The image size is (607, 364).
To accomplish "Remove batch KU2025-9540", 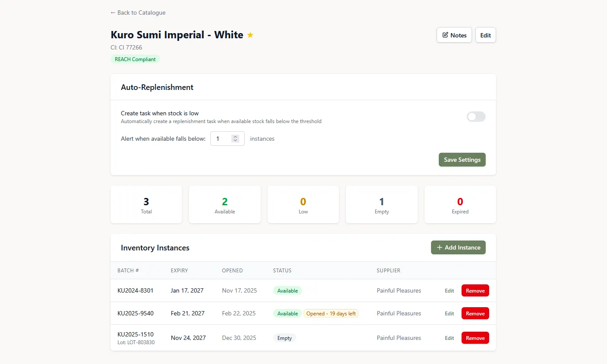I will point(475,314).
